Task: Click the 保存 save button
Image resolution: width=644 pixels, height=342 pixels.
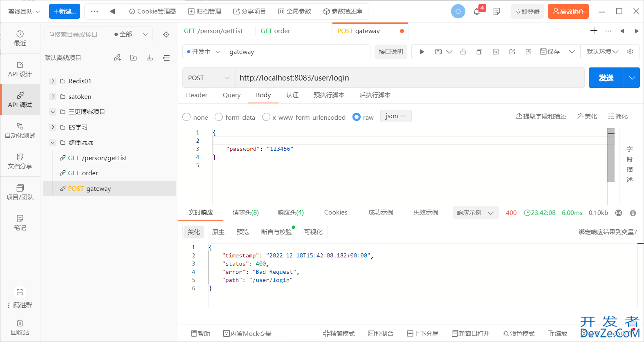Action: click(550, 51)
